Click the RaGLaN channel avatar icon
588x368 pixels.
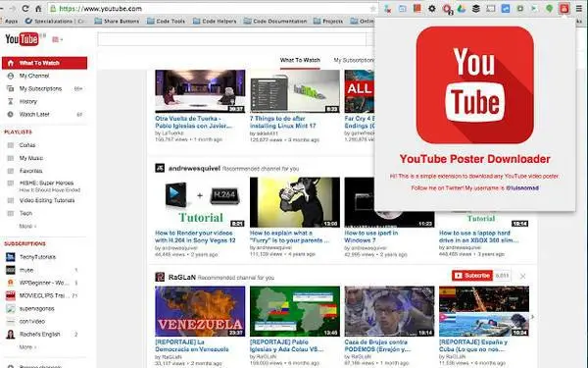click(x=160, y=277)
